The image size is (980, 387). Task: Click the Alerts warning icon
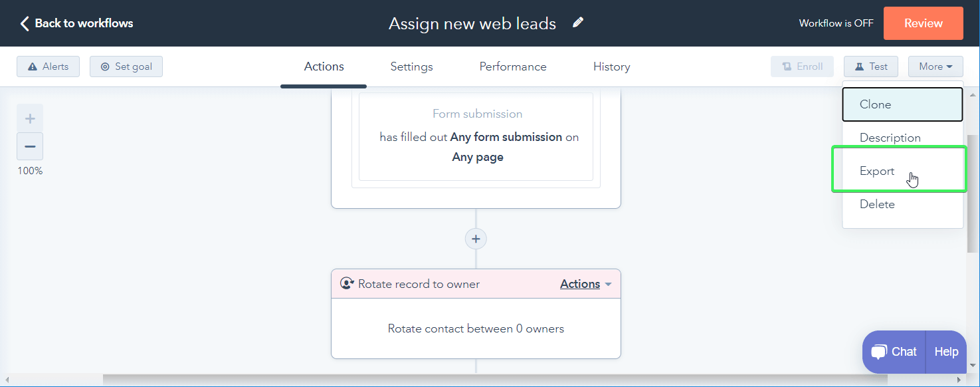point(33,66)
